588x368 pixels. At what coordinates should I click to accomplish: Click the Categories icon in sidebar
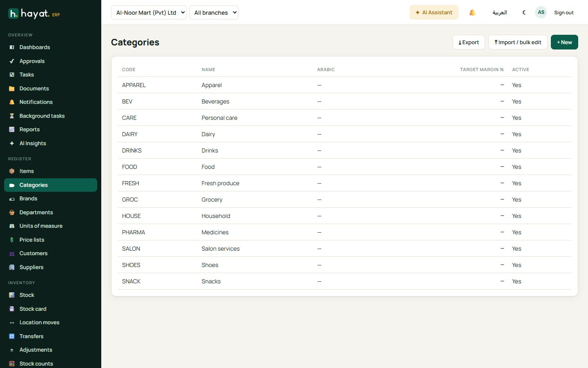coord(12,185)
